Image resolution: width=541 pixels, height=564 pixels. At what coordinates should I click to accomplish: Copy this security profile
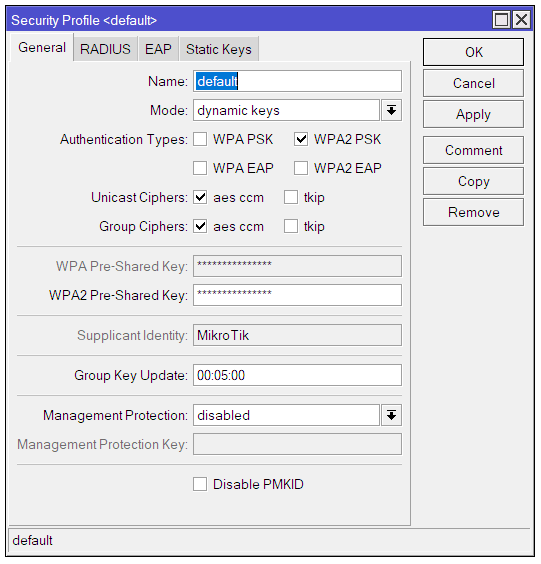(473, 181)
